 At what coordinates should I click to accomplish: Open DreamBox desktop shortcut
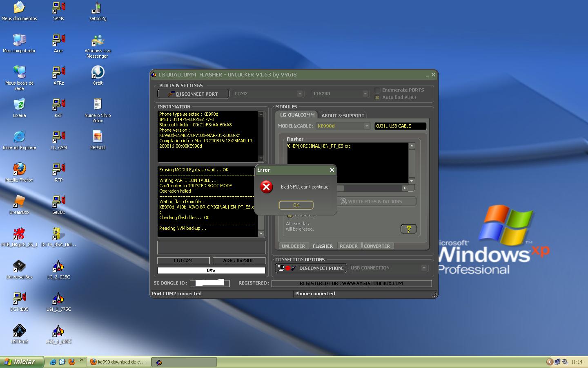coord(19,205)
